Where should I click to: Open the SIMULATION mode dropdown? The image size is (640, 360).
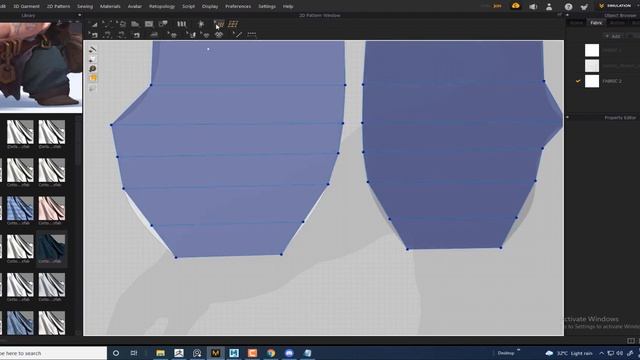pos(616,6)
